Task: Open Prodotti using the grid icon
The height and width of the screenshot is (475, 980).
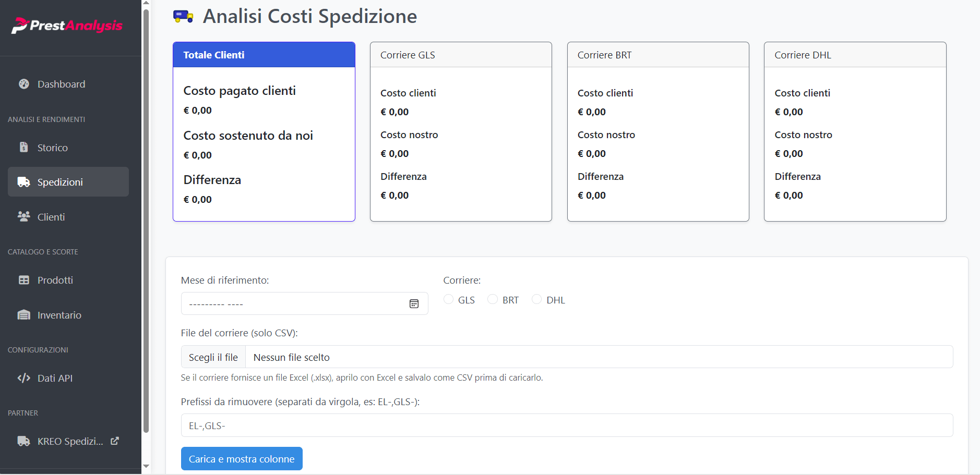Action: [24, 279]
